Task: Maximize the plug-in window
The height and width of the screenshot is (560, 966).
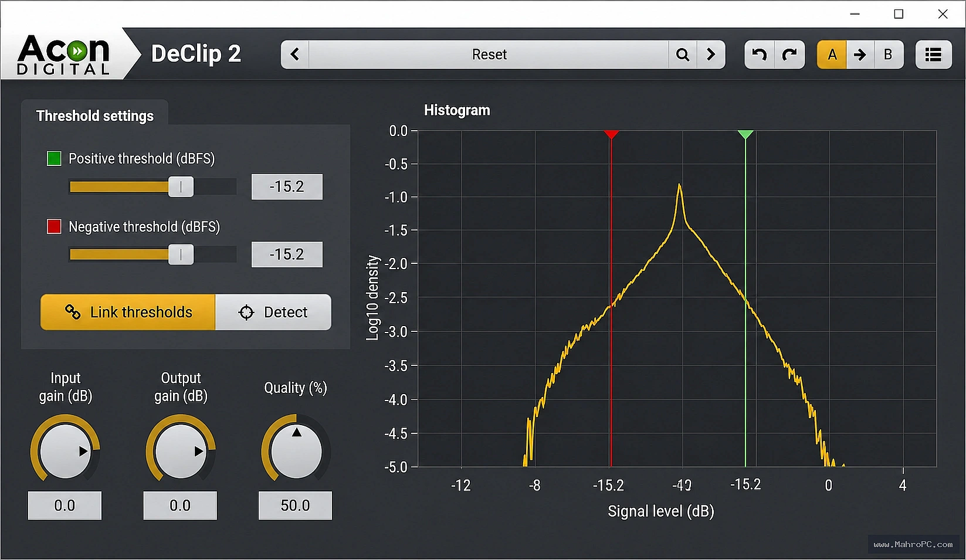Action: click(899, 14)
